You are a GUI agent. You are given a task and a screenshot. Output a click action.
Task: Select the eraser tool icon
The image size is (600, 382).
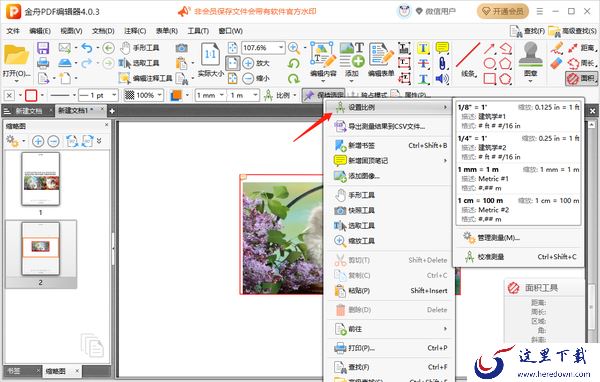pos(557,63)
